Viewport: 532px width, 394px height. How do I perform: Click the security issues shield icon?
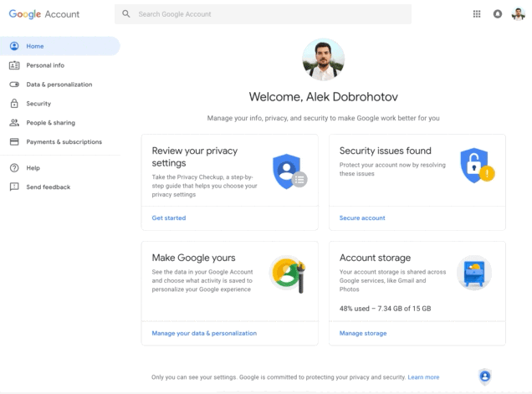pyautogui.click(x=477, y=166)
